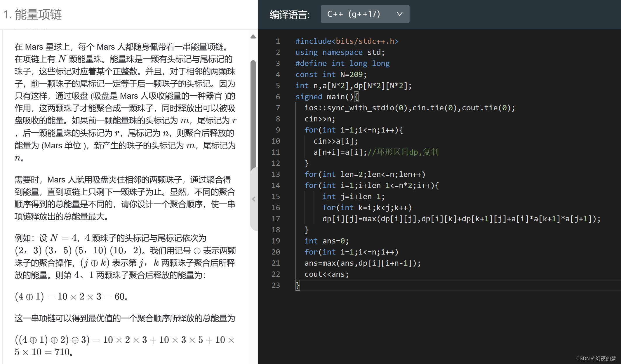Click code line 3 '#define int long long'
621x364 pixels.
[342, 63]
